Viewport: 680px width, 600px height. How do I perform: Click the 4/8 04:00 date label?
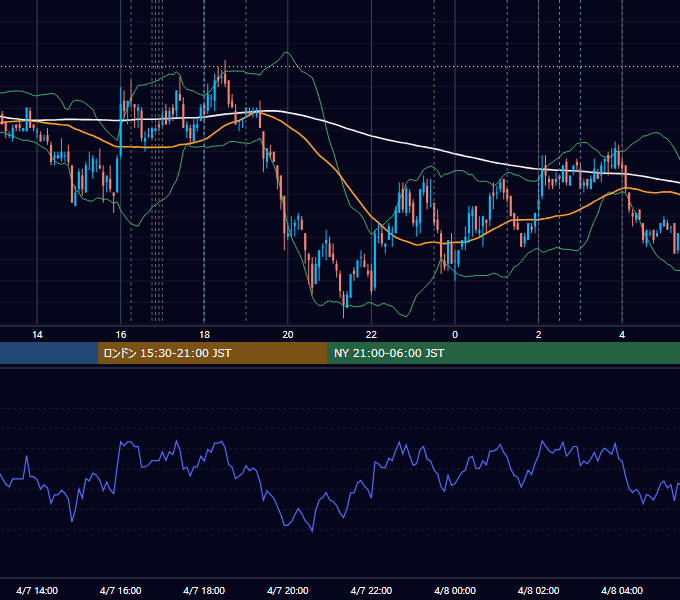(x=622, y=590)
